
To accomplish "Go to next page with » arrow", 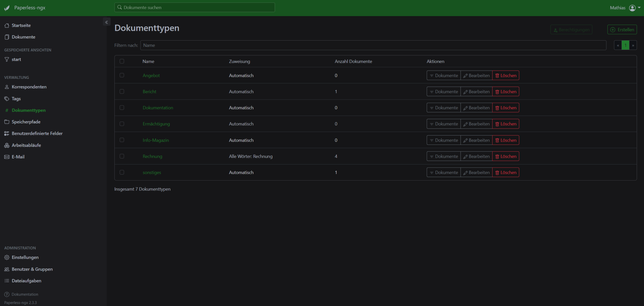I will point(633,45).
